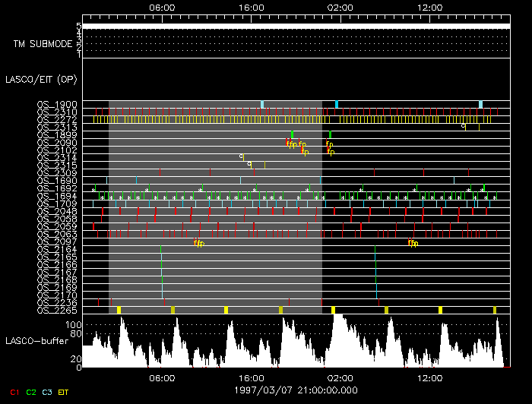Click the leftmost yellow block in OS_2265 row
The height and width of the screenshot is (404, 532).
coord(119,310)
